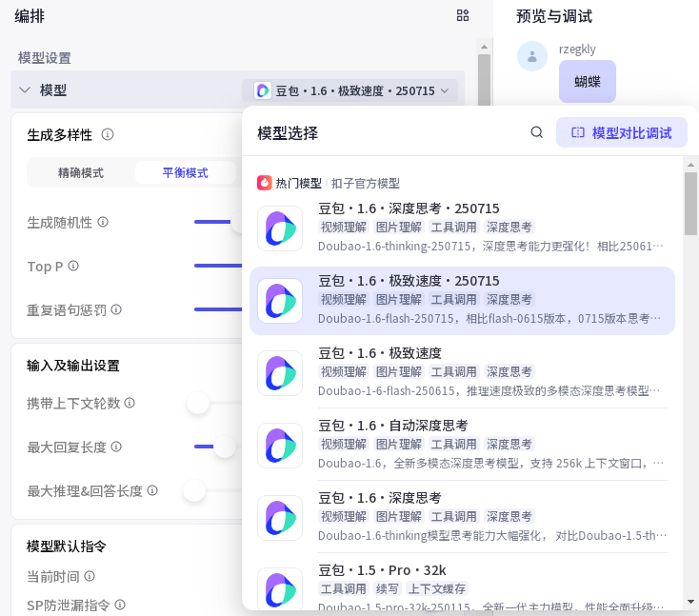Image resolution: width=699 pixels, height=616 pixels.
Task: Click the info icon beside Top P
Action: (73, 266)
